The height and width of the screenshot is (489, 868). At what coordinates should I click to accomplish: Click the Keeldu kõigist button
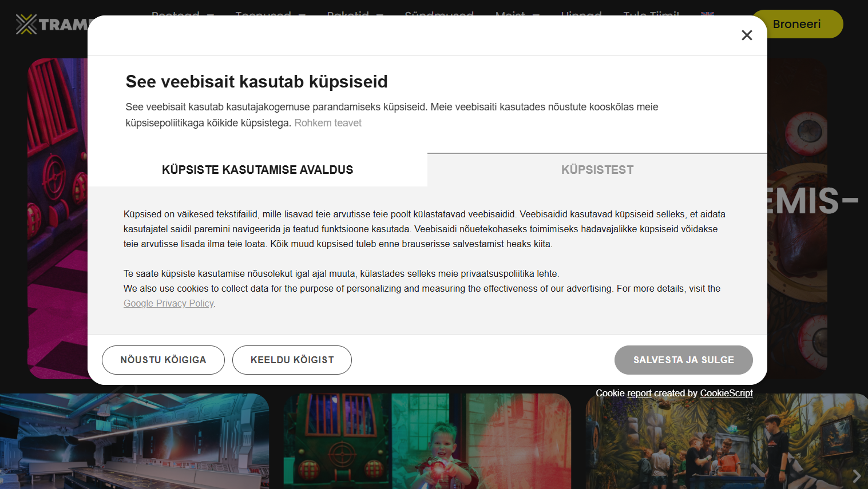pyautogui.click(x=292, y=360)
